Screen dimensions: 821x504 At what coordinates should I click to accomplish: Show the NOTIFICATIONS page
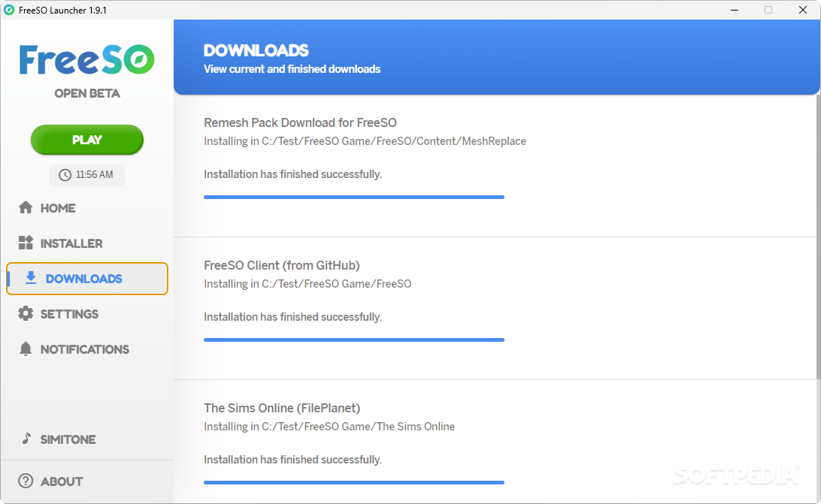pos(74,349)
